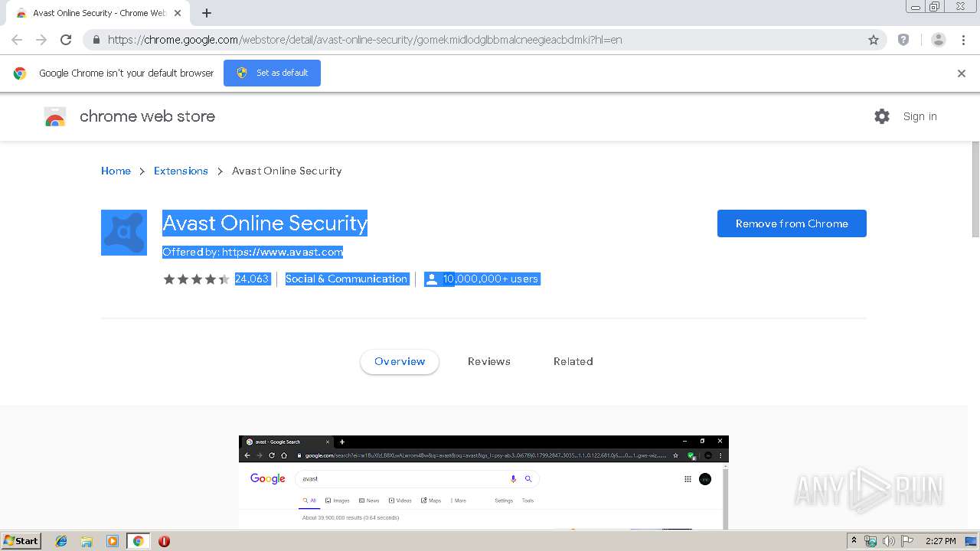Click the Show desktop taskbar button
The height and width of the screenshot is (551, 980).
coord(972,541)
